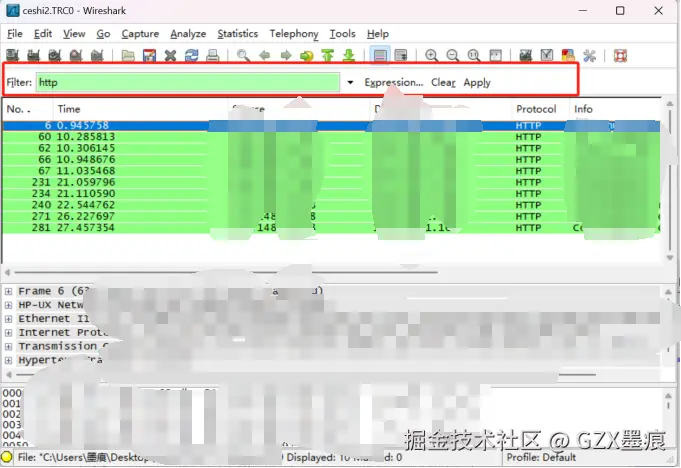Screen dimensions: 681x468
Task: Sort by the No. column header
Action: point(28,109)
